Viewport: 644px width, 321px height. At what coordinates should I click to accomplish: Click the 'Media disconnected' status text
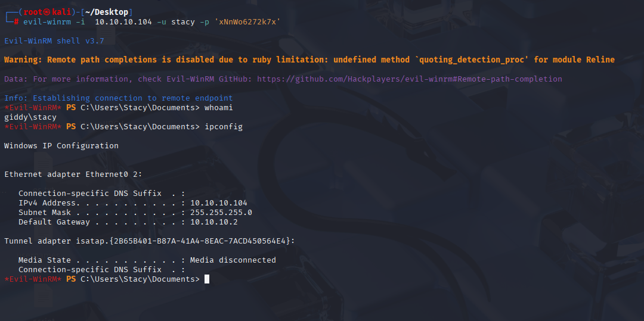click(233, 260)
